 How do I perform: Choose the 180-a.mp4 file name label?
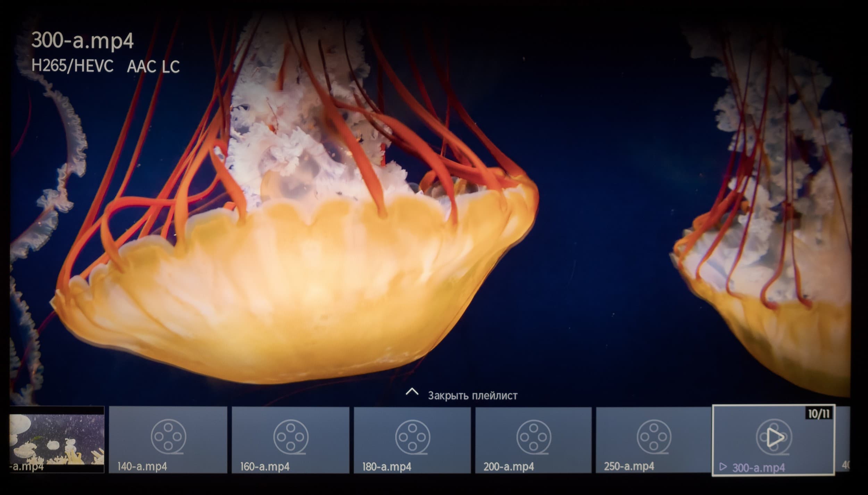coord(387,467)
